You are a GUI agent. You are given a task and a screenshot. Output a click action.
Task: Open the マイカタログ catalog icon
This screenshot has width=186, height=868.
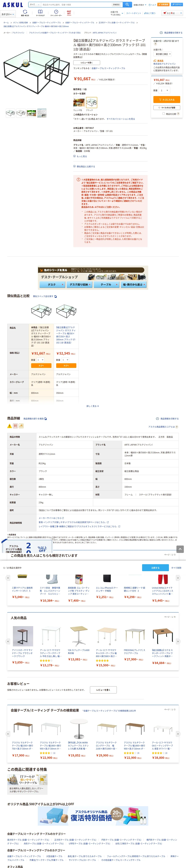[40, 13]
